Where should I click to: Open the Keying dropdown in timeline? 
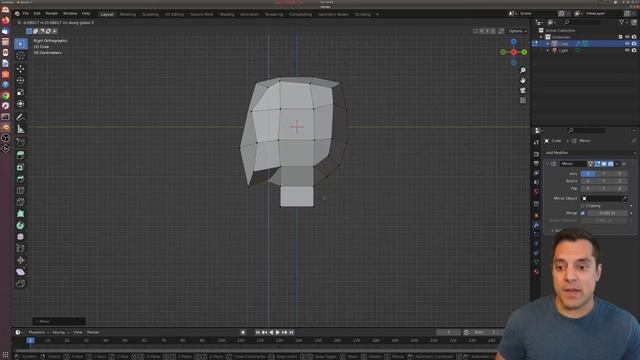click(x=60, y=332)
